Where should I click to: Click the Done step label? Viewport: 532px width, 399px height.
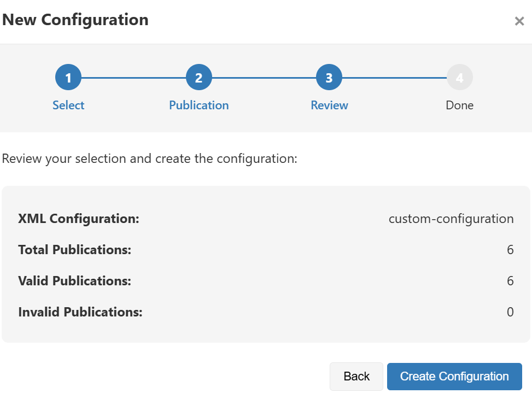tap(459, 105)
